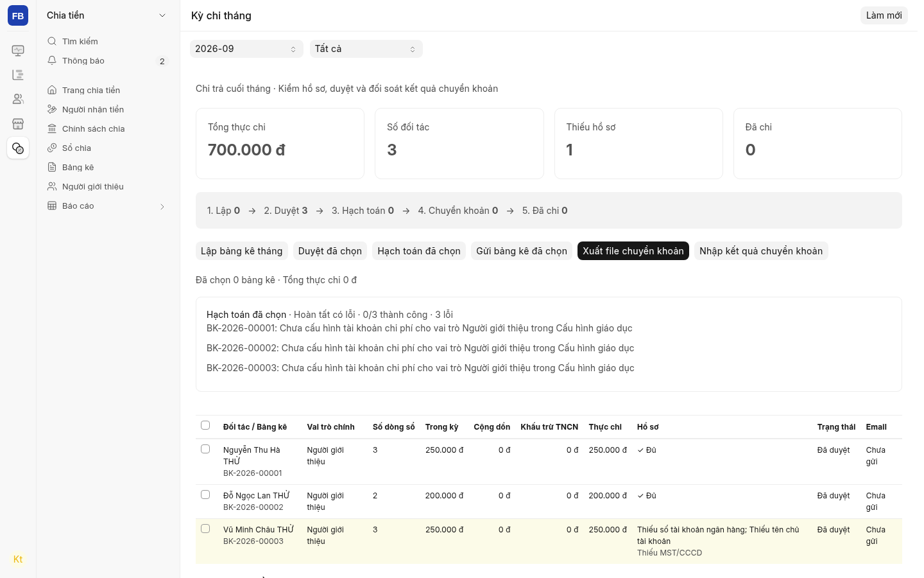
Task: Toggle the select-all checkbox in the table header
Action: (x=205, y=425)
